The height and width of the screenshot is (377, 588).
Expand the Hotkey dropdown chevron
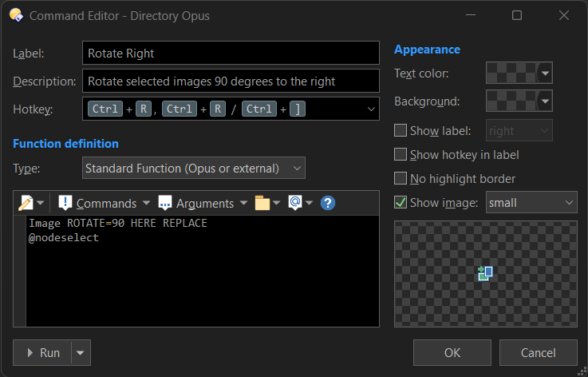coord(371,109)
